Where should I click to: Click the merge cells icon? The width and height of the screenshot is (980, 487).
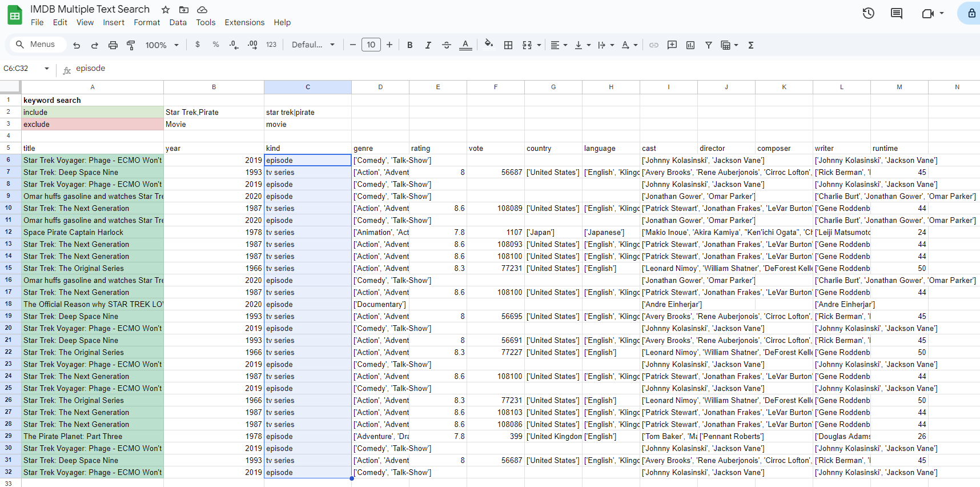pos(527,45)
